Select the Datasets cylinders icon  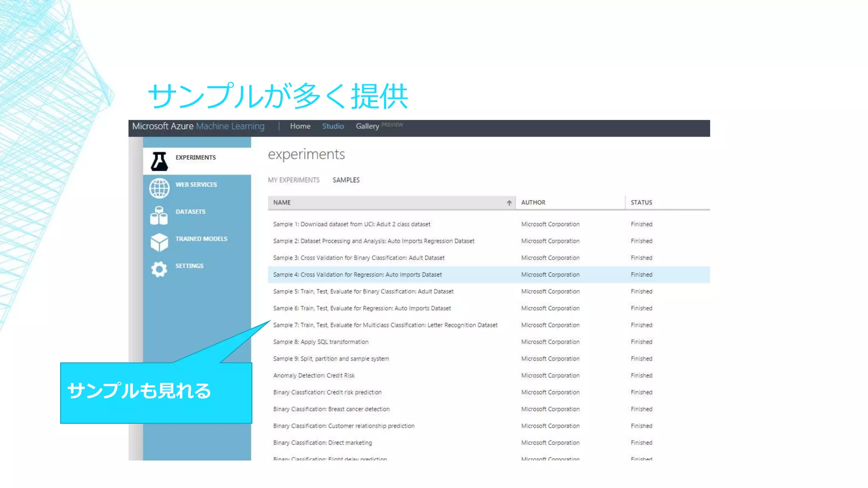159,216
